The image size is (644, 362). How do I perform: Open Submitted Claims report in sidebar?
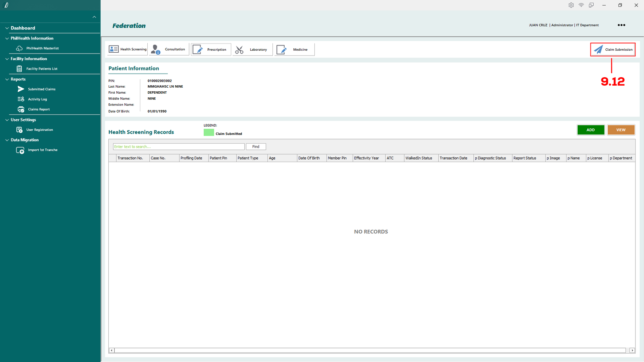coord(41,89)
